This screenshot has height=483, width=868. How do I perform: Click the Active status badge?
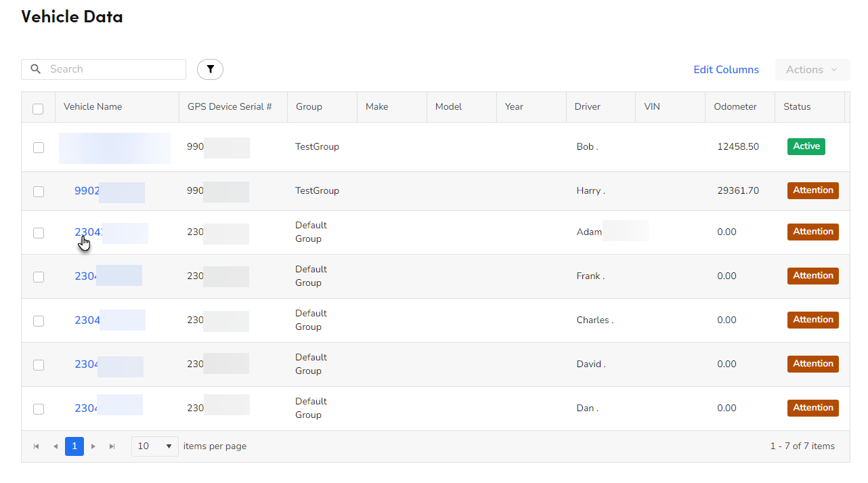[806, 146]
